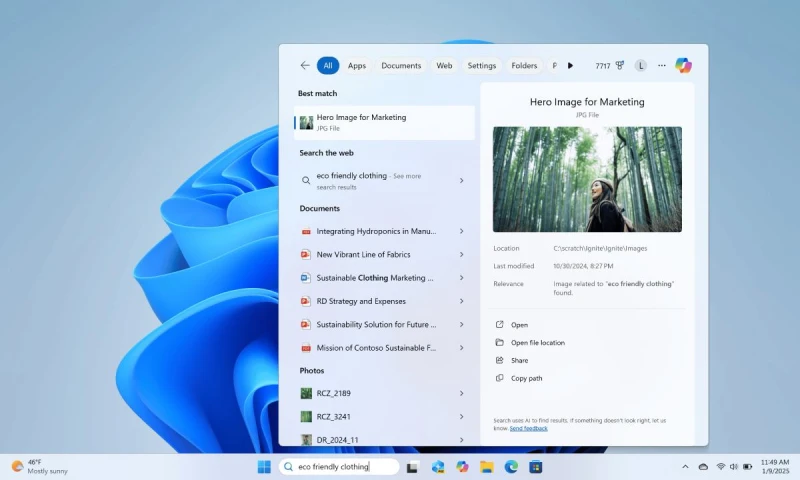Click the bamboo forest preview image
800x480 pixels.
(587, 179)
